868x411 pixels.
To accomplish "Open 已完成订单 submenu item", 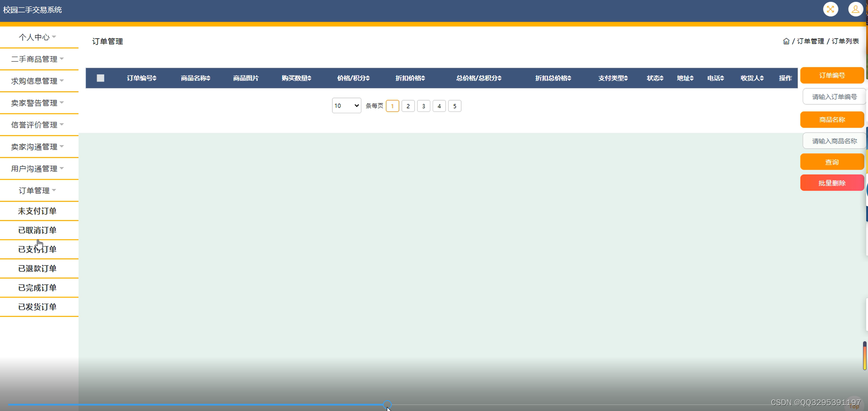I will click(x=39, y=288).
